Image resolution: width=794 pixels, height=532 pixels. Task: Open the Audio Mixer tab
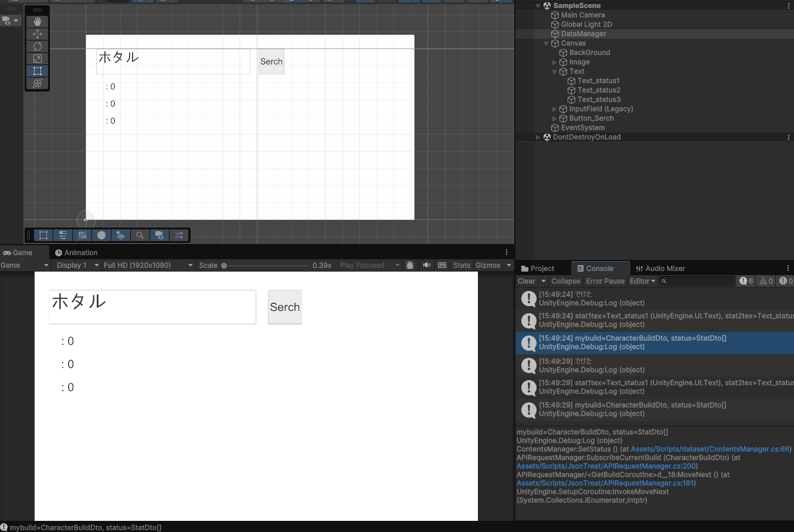660,269
